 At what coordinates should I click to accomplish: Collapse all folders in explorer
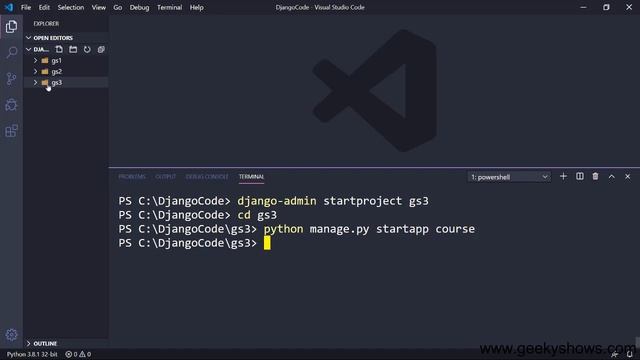(x=101, y=49)
